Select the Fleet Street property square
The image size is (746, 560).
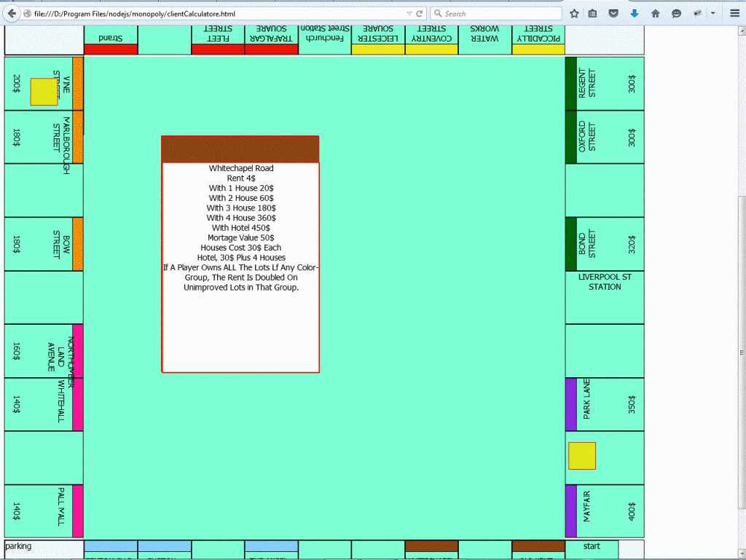(x=218, y=40)
